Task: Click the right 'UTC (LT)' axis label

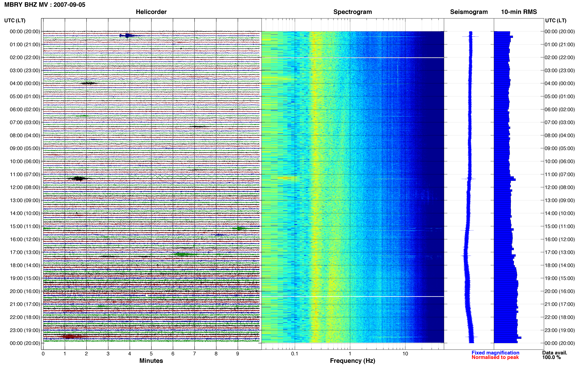Action: [x=556, y=20]
